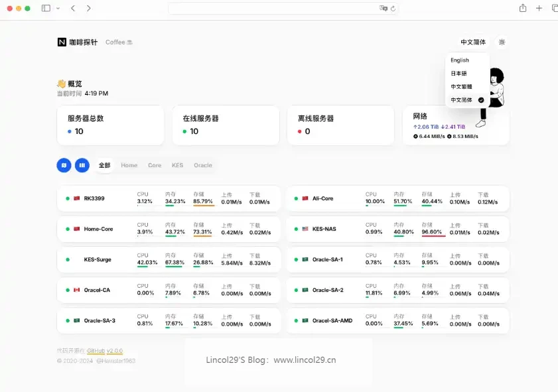Select 中文繁體 language option
The height and width of the screenshot is (392, 558).
461,87
